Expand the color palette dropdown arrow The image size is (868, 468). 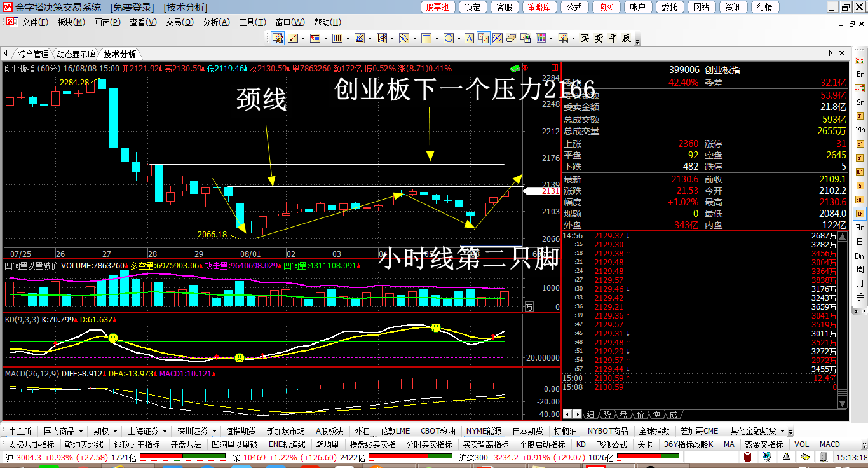[x=551, y=38]
